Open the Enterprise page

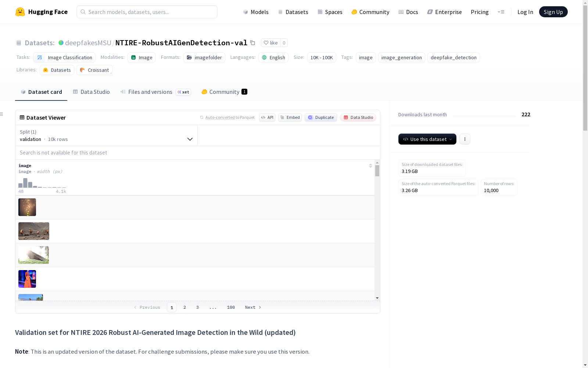click(445, 12)
